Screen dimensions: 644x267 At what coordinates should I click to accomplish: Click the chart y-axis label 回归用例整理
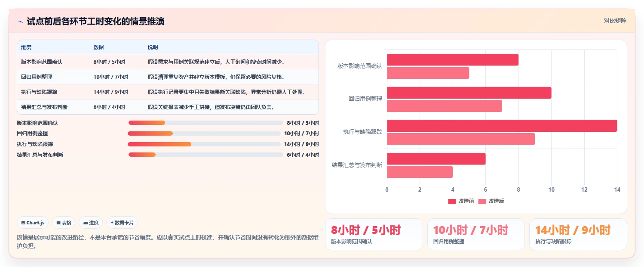(365, 99)
